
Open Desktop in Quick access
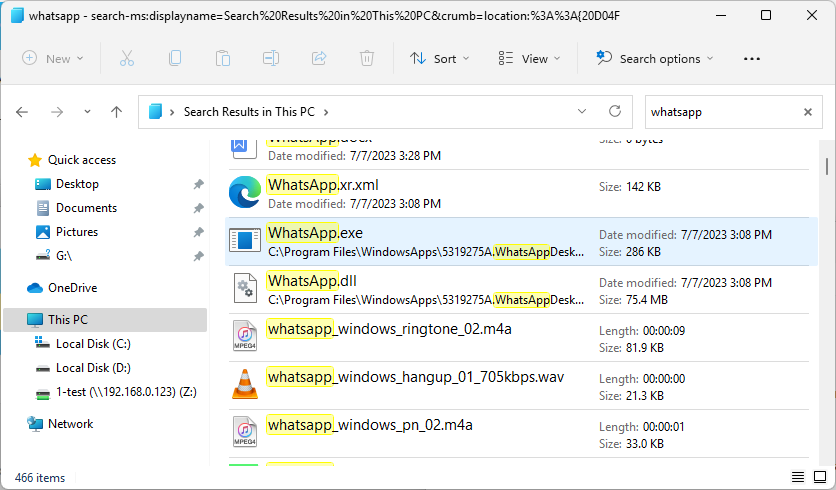[x=77, y=184]
